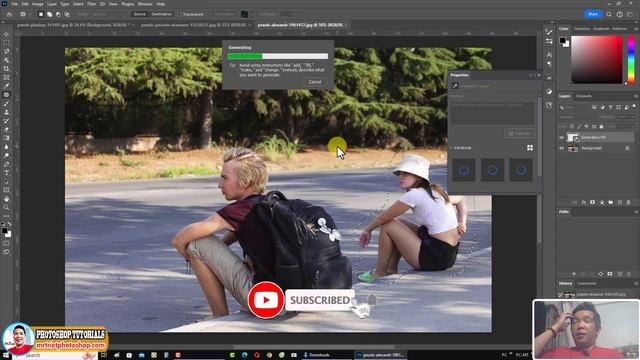Hide the Background layer
Screen dimensions: 640x360
[x=561, y=148]
